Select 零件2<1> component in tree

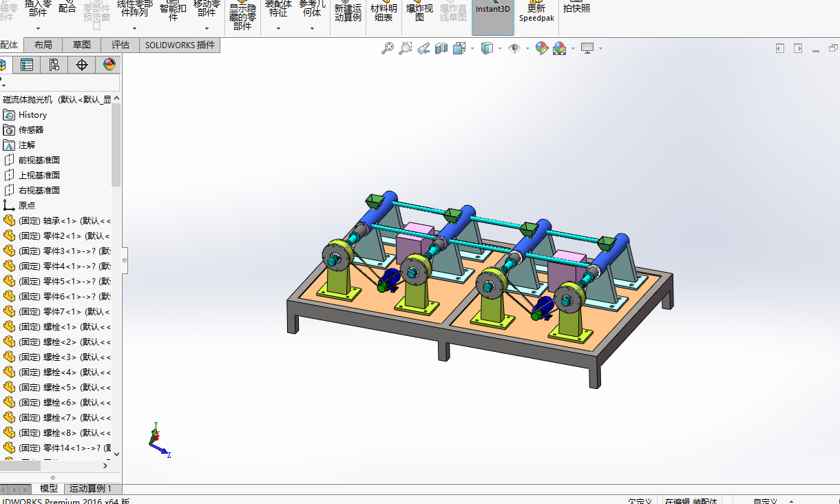point(56,236)
